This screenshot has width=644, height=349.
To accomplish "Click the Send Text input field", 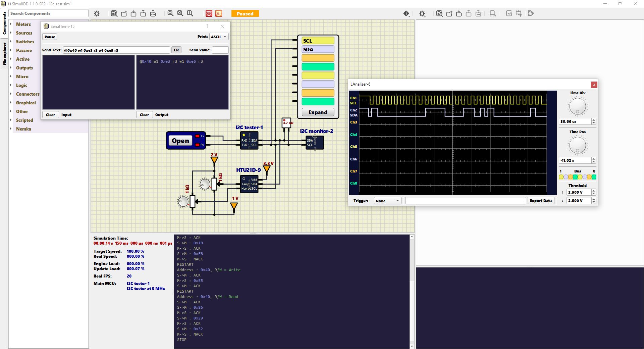I will point(116,50).
